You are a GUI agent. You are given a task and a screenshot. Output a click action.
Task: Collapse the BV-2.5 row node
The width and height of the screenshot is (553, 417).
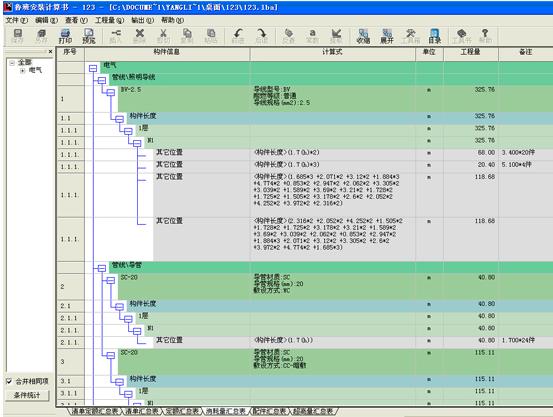pyautogui.click(x=111, y=93)
